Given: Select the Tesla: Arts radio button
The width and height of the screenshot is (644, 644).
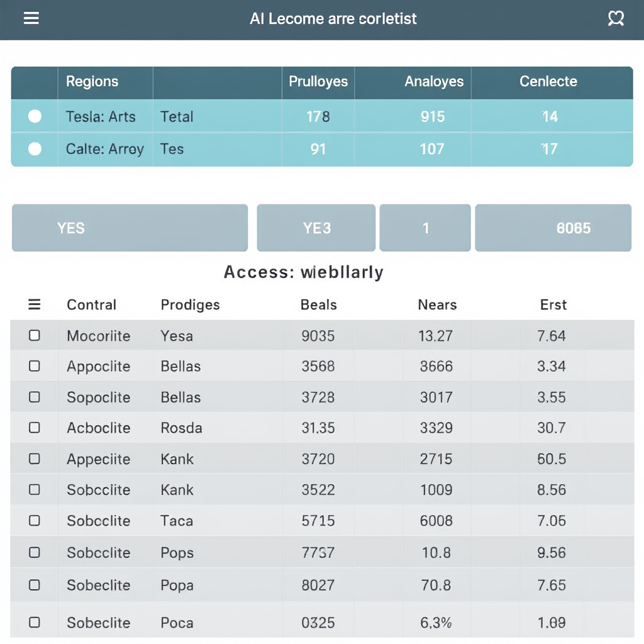Looking at the screenshot, I should pyautogui.click(x=35, y=116).
